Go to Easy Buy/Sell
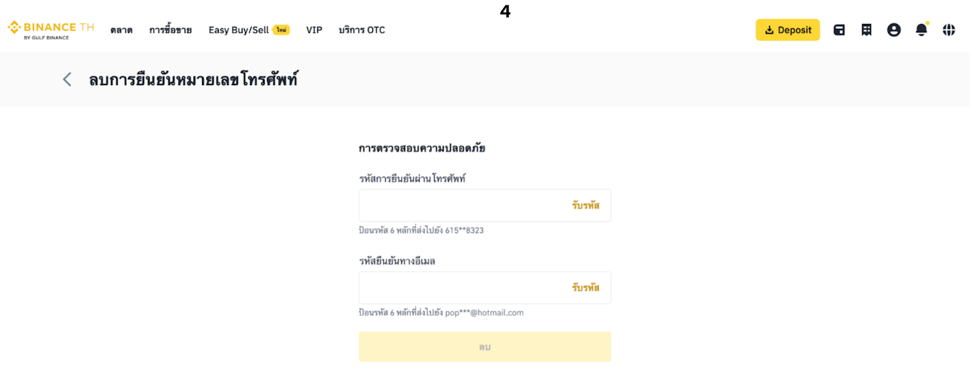Viewport: 980px width, 374px height. [x=238, y=30]
